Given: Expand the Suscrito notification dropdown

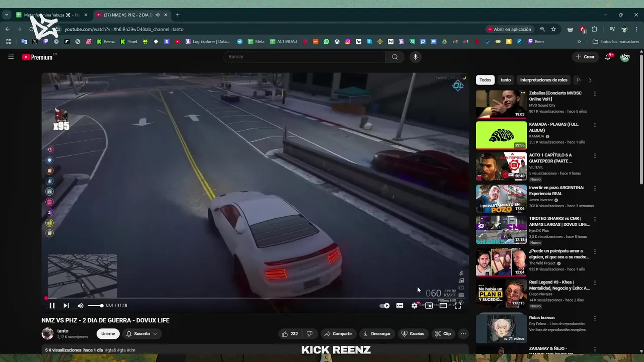Looking at the screenshot, I should tap(142, 334).
